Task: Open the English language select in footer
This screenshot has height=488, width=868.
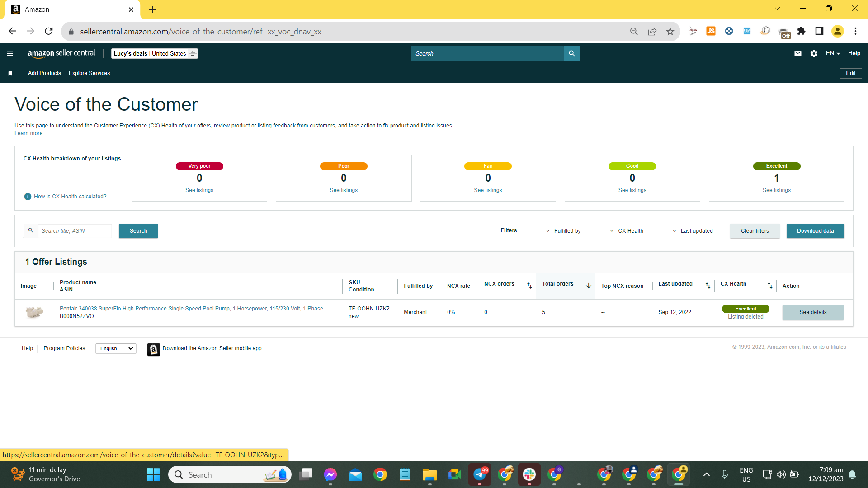Action: pyautogui.click(x=116, y=348)
